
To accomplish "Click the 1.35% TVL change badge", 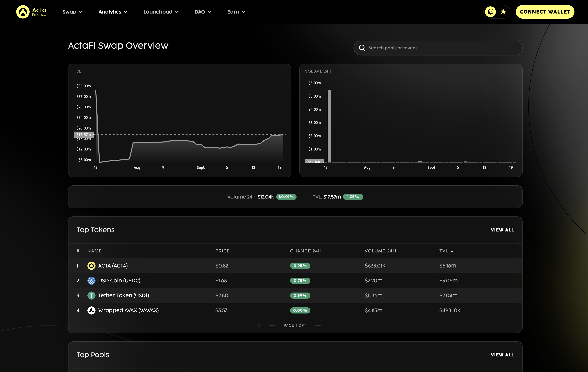I will (353, 197).
